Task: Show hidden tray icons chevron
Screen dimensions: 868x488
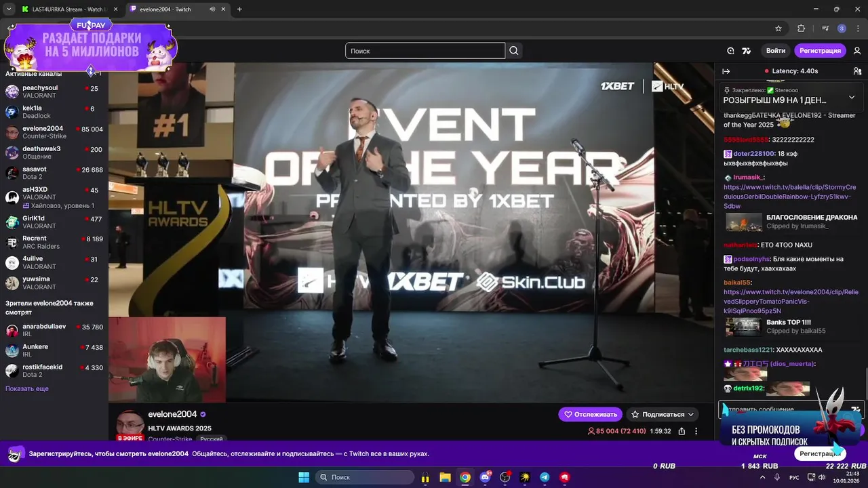Action: (x=762, y=477)
